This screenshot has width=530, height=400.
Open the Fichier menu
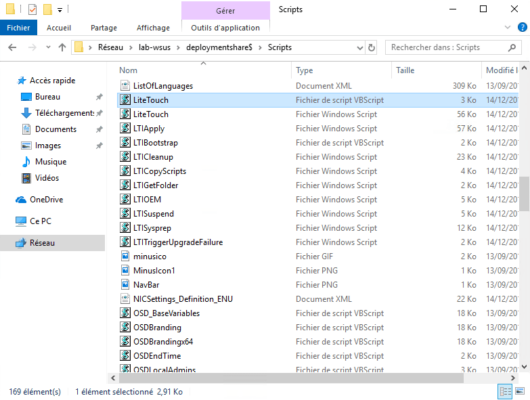click(18, 28)
